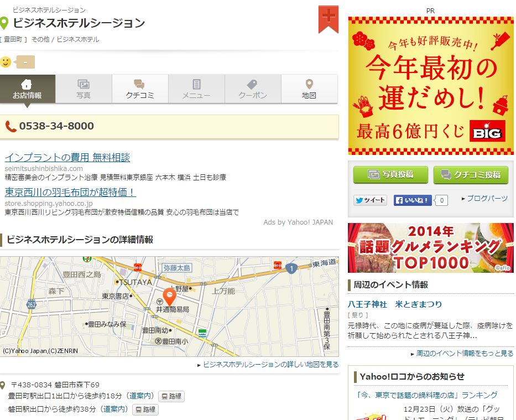Click the orange phone handset icon
The height and width of the screenshot is (420, 516).
pyautogui.click(x=11, y=126)
